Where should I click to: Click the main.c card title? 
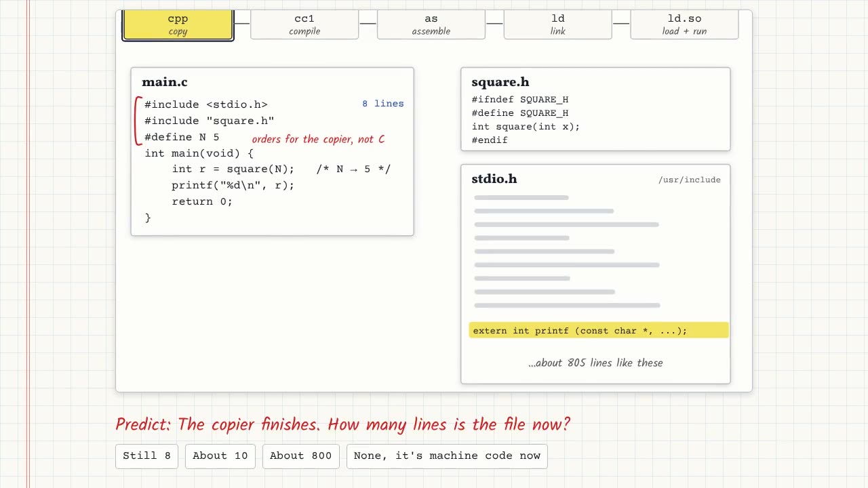coord(165,82)
